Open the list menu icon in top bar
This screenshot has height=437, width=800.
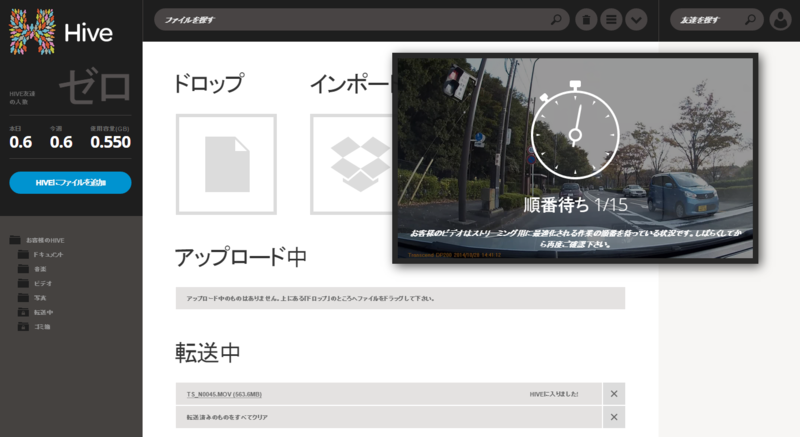click(611, 20)
